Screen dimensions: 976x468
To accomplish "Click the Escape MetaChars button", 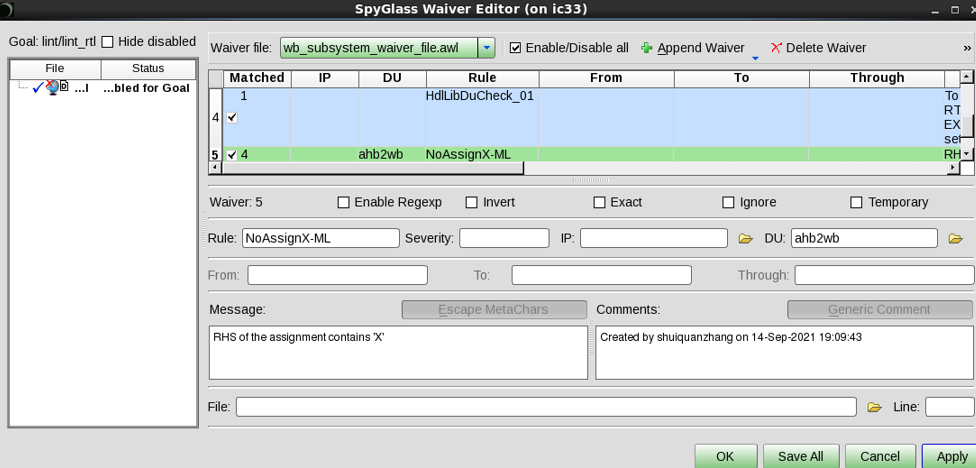I will 494,309.
